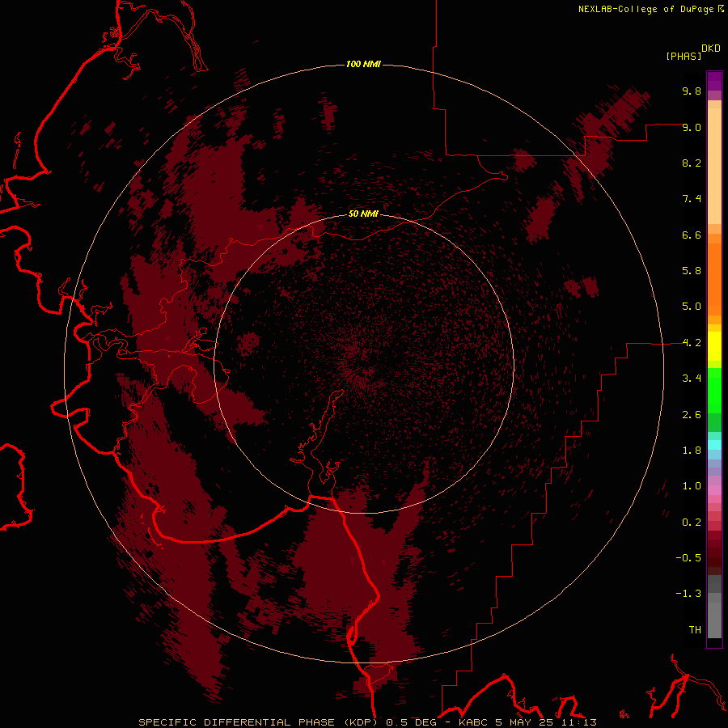
Task: Click the 2.6 value on the color scale
Action: 692,415
